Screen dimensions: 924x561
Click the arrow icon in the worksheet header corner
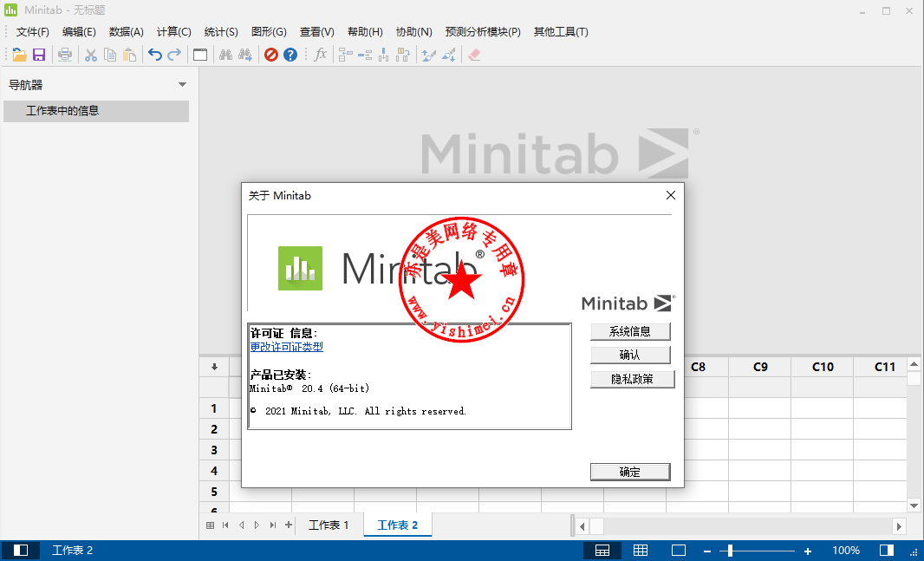tap(214, 367)
